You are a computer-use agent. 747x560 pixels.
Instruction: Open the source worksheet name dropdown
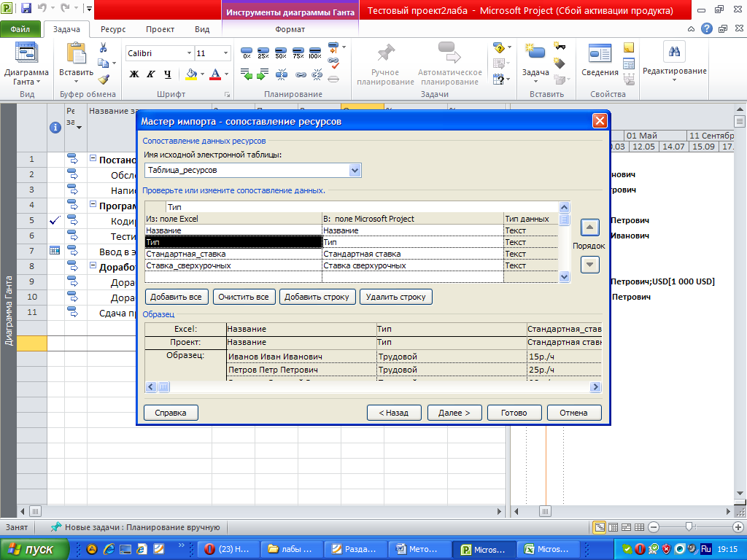(355, 170)
